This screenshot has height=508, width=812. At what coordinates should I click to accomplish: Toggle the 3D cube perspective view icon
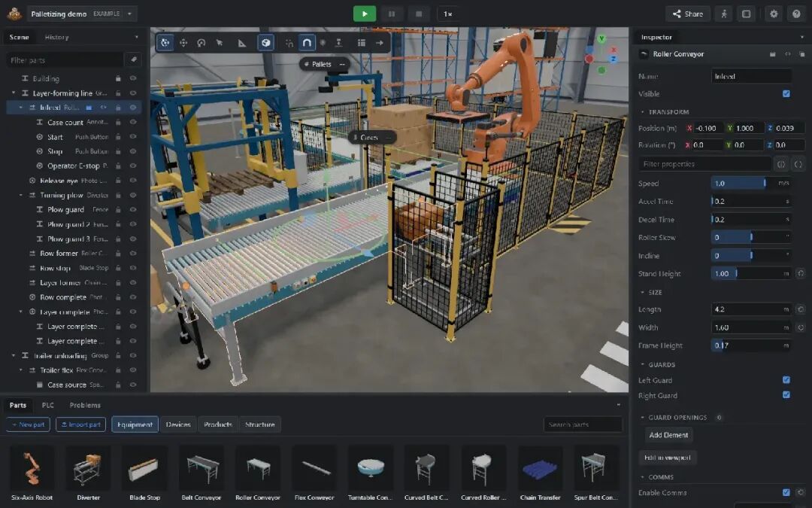coord(265,43)
